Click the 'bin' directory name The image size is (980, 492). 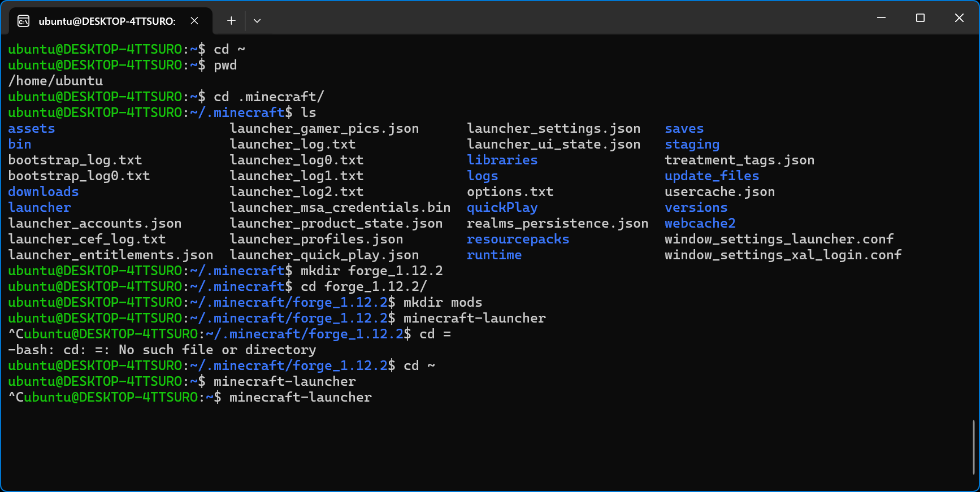coord(20,145)
